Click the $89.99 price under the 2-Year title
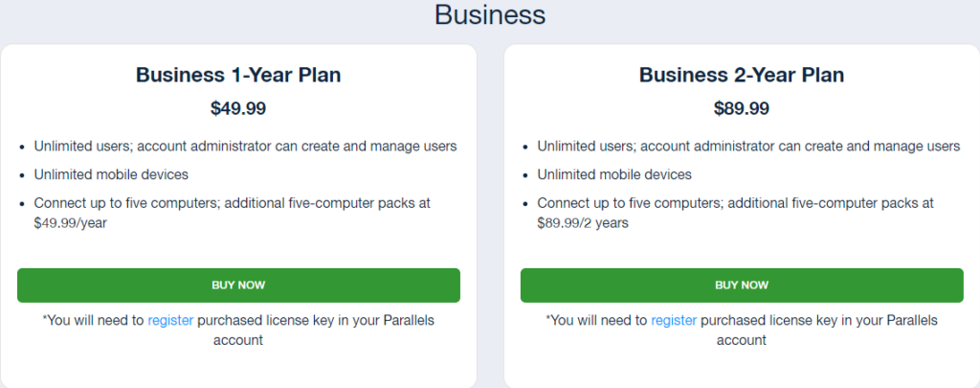Viewport: 980px width, 388px height. (742, 108)
